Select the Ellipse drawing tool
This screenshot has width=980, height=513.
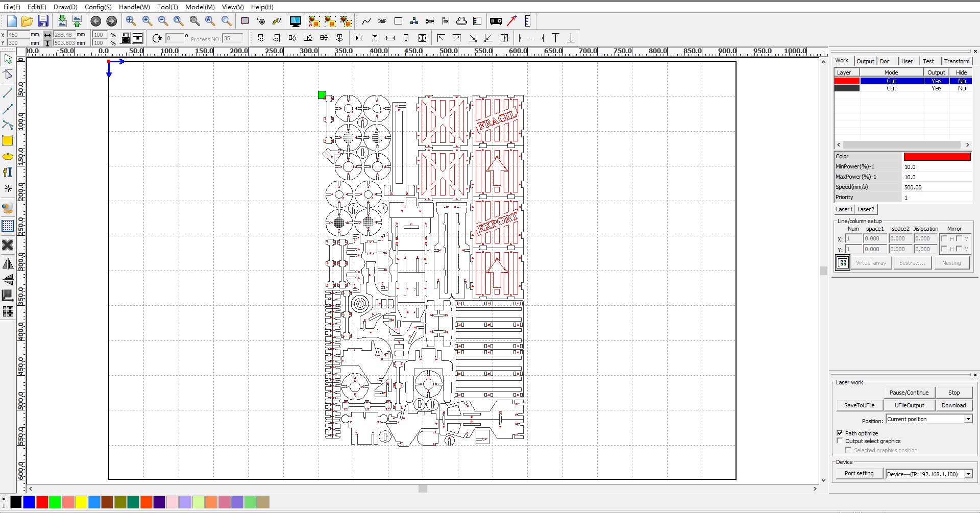(x=8, y=157)
